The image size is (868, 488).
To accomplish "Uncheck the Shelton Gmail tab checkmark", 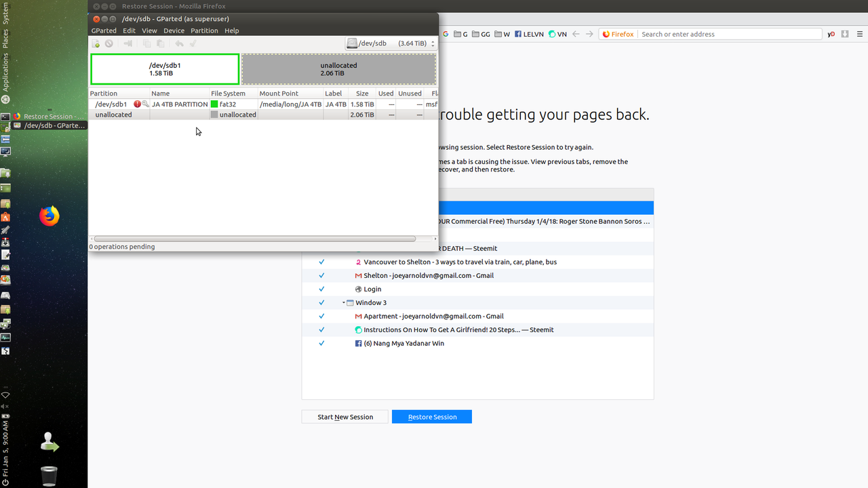I will [321, 275].
